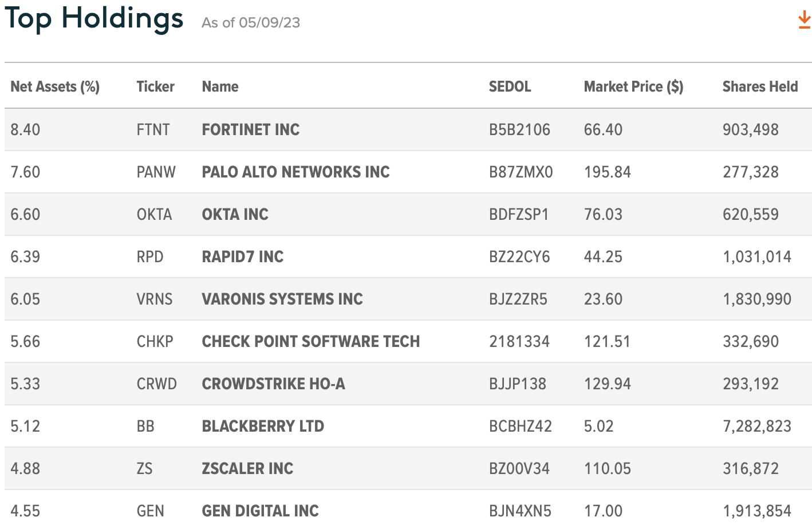Open the BLACKBERRY LTD holding
The width and height of the screenshot is (812, 529).
tap(263, 426)
